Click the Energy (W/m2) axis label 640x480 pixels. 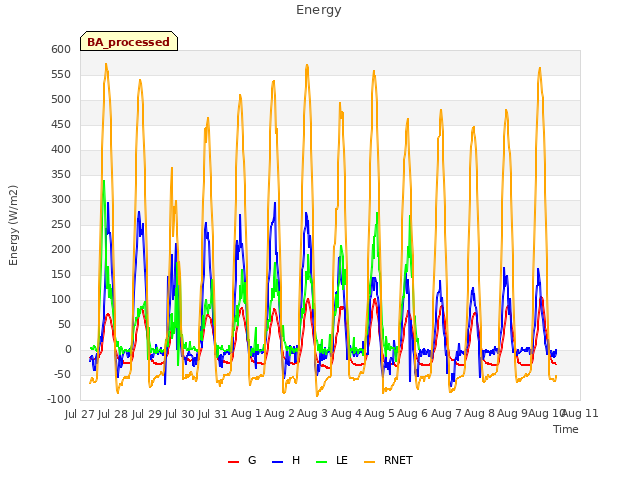13,225
